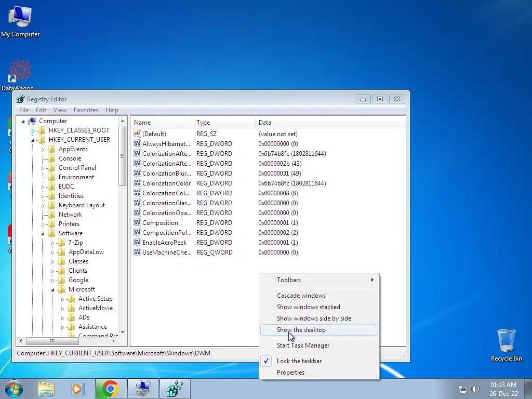Screen dimensions: 532x399
Task: Collapse the HKEY_CURRENT_USER node
Action: pyautogui.click(x=33, y=140)
